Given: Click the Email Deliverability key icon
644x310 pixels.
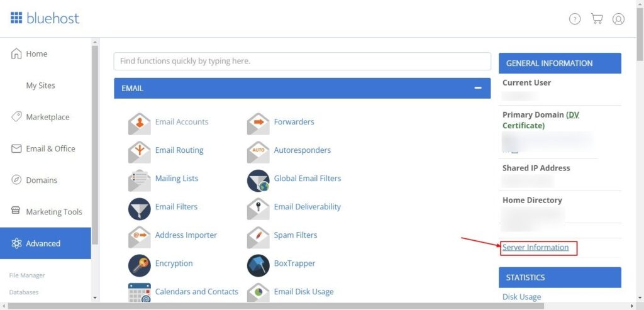Looking at the screenshot, I should 258,208.
